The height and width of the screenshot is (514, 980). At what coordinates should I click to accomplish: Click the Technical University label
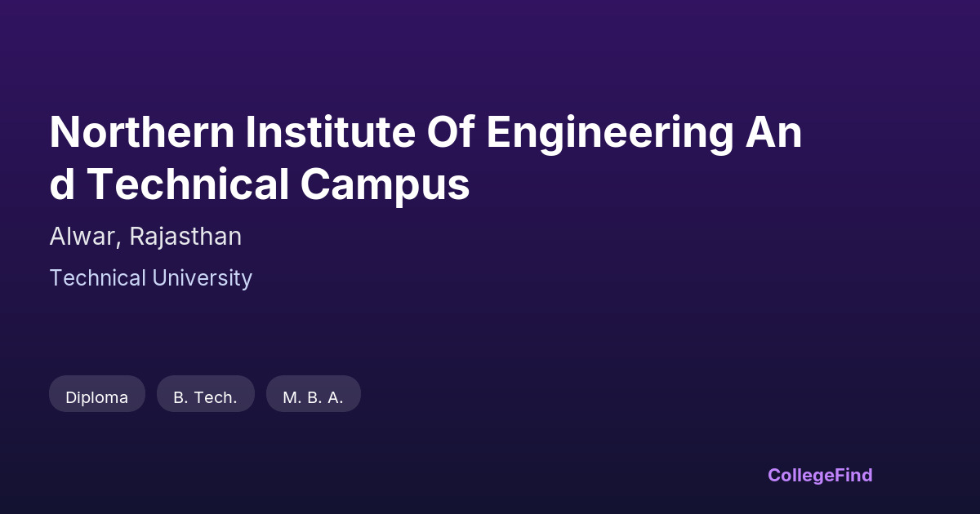coord(150,278)
